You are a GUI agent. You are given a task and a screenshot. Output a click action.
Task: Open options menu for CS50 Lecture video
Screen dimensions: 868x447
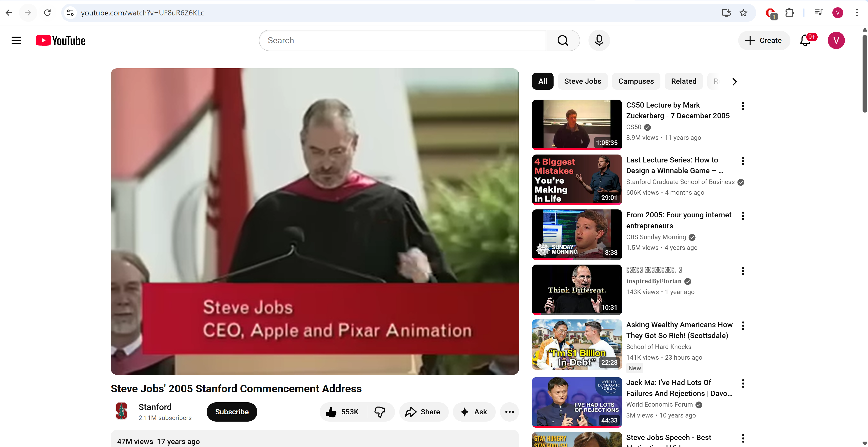pyautogui.click(x=743, y=106)
